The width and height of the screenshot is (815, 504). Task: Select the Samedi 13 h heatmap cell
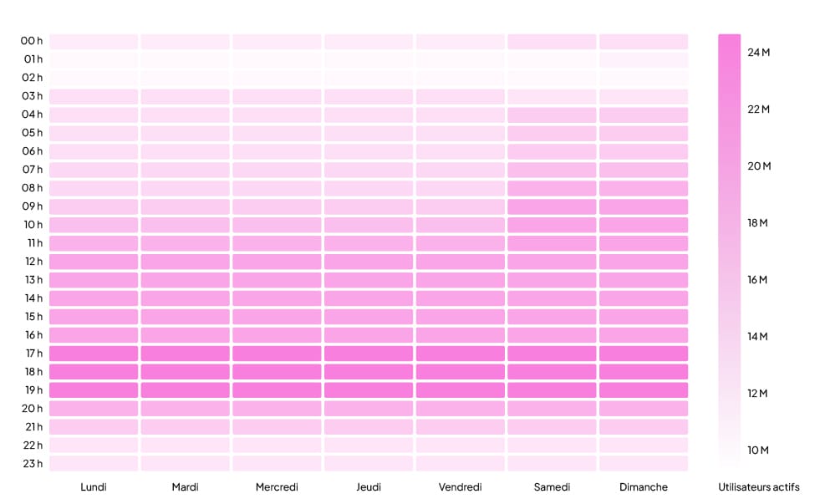point(552,280)
